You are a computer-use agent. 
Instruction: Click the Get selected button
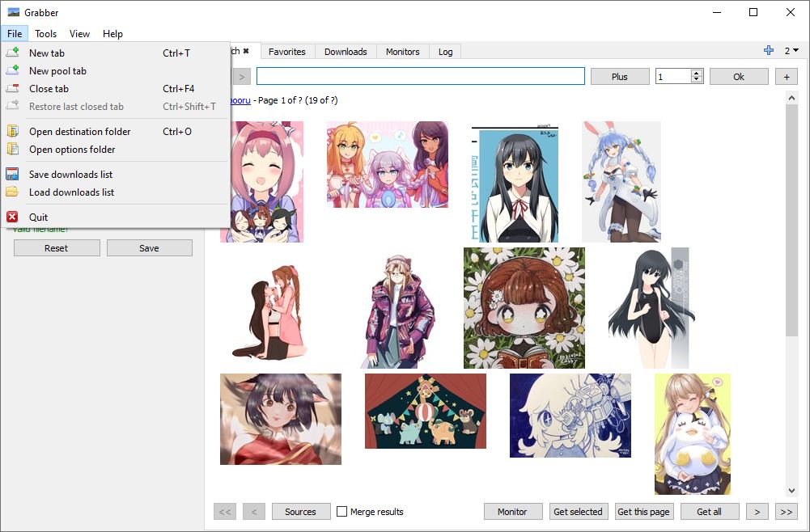coord(578,511)
